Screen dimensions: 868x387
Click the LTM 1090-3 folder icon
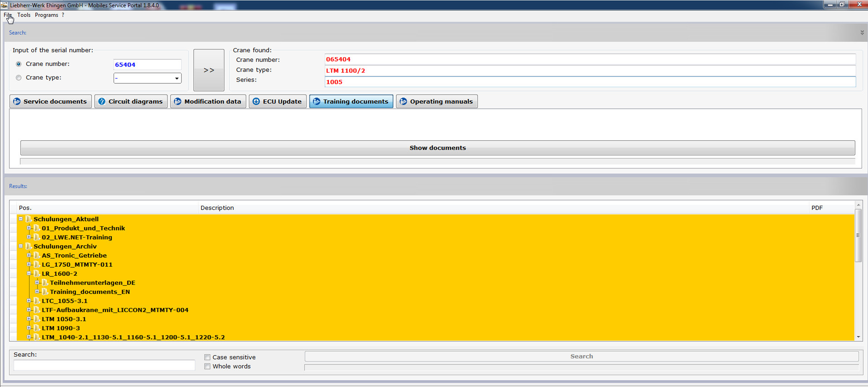pyautogui.click(x=37, y=328)
